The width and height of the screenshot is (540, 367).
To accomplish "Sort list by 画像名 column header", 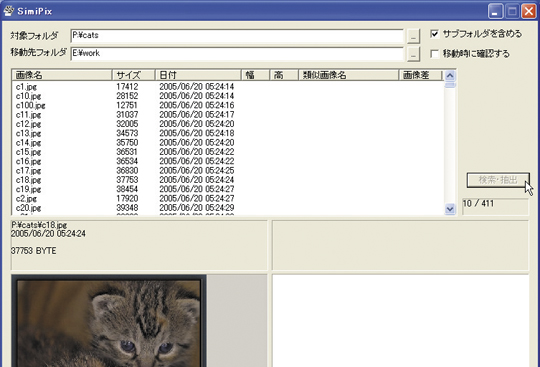I will 62,75.
